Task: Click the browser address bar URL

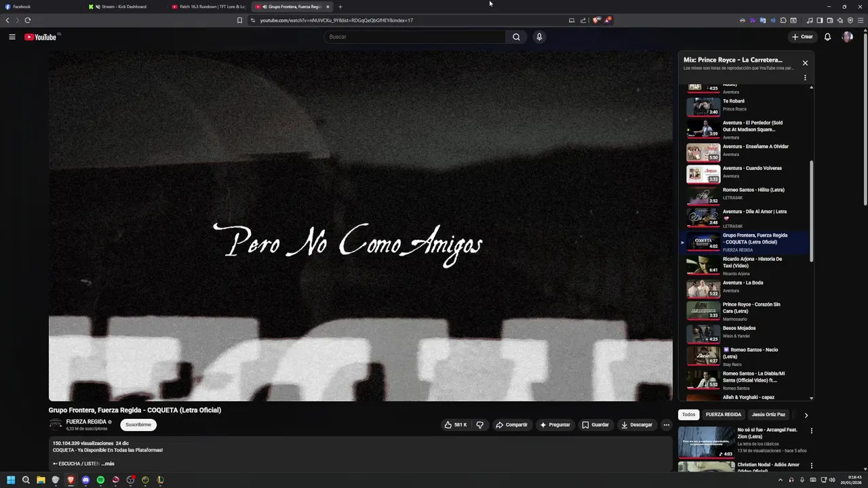Action: [x=336, y=20]
